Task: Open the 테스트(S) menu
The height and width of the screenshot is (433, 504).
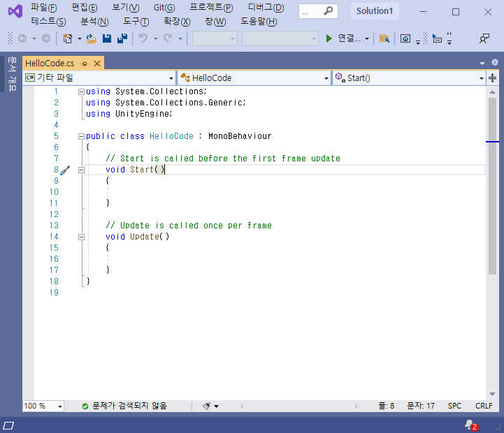Action: click(48, 22)
